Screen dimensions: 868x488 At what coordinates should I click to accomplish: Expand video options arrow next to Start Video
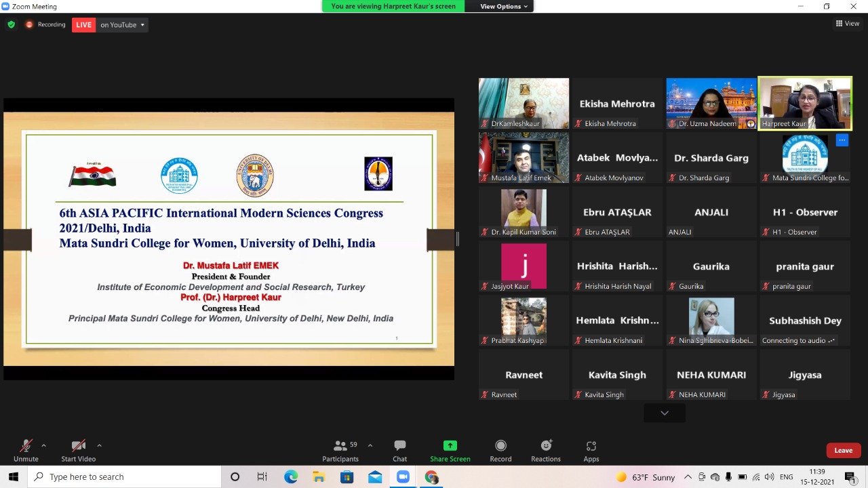coord(99,445)
